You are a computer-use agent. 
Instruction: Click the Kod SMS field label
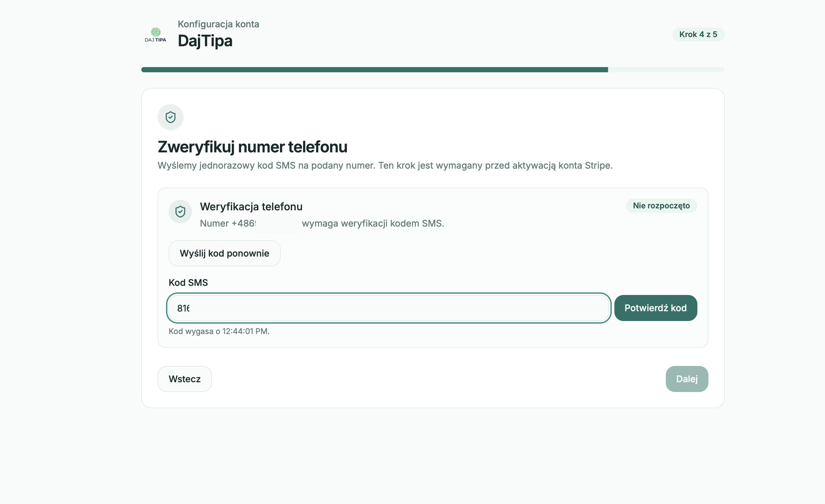(x=188, y=283)
